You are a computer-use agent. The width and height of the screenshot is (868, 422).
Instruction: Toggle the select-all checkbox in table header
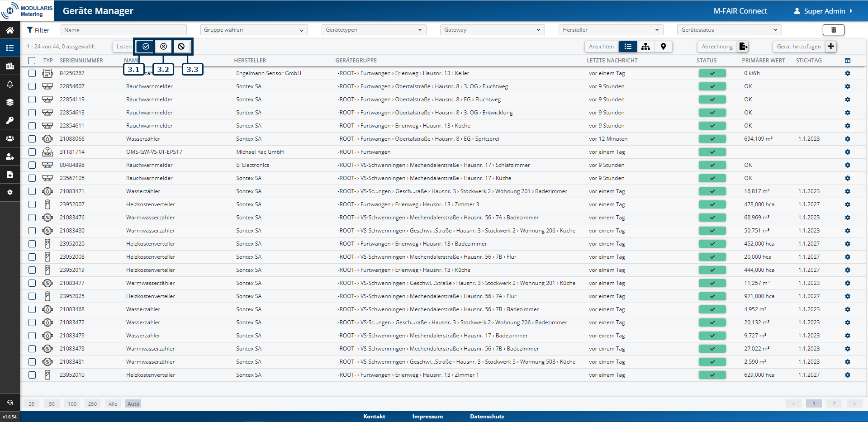pyautogui.click(x=32, y=61)
